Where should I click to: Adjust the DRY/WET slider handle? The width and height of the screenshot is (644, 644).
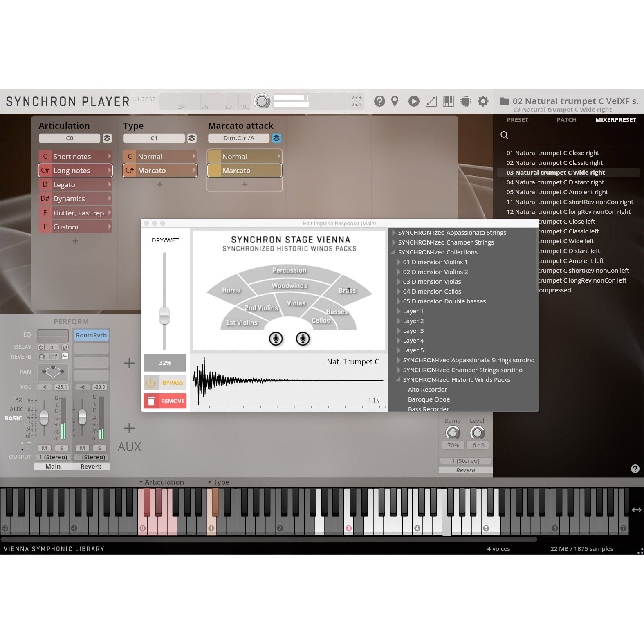click(x=164, y=315)
